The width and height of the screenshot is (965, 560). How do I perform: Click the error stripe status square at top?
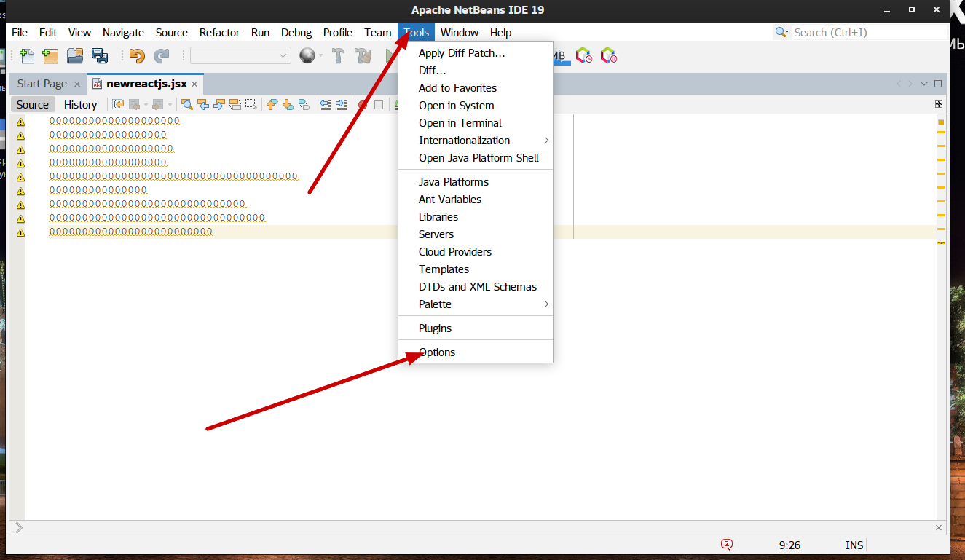(x=941, y=122)
